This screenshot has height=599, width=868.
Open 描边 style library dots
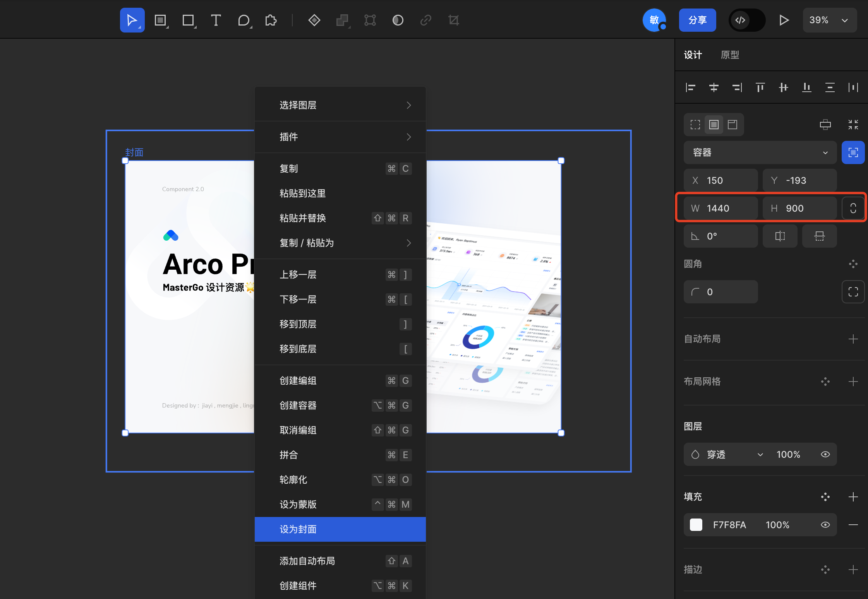pos(825,570)
